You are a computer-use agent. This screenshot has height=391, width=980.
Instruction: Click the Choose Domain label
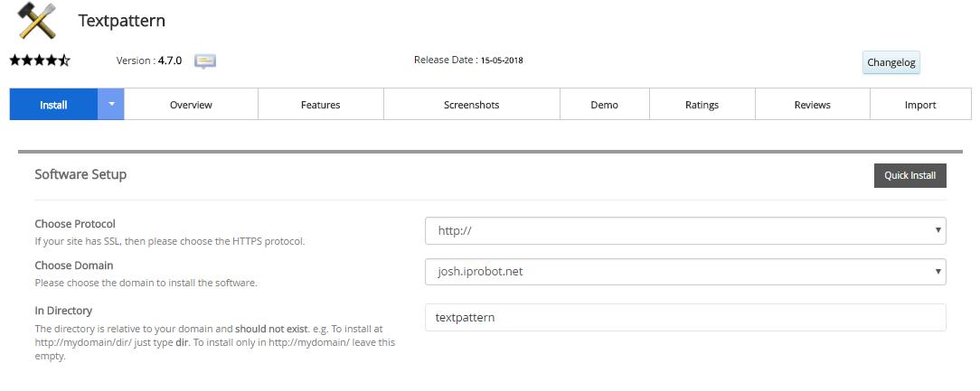tap(74, 265)
